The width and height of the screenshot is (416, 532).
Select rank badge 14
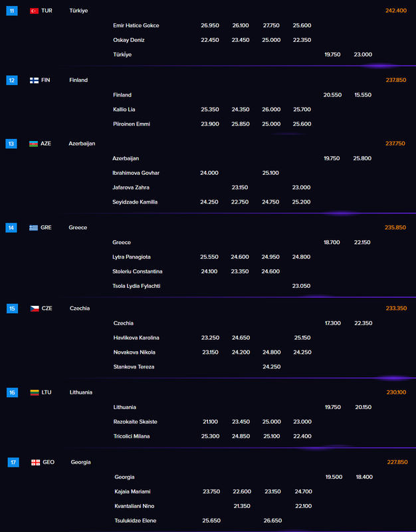tap(11, 227)
